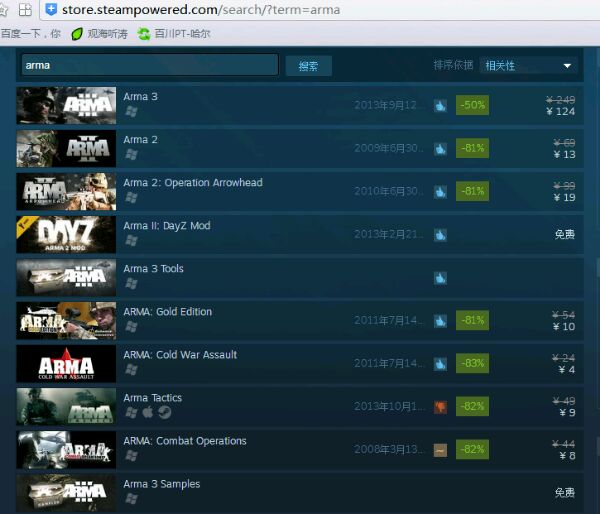Screen dimensions: 600x514
Task: Open ARMA: Combat Operations title
Action: click(185, 441)
